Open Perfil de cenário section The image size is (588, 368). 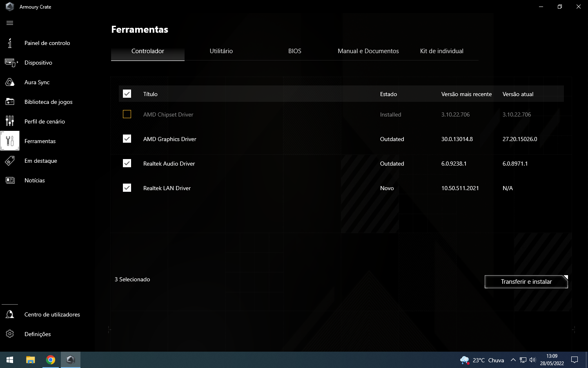(x=45, y=121)
